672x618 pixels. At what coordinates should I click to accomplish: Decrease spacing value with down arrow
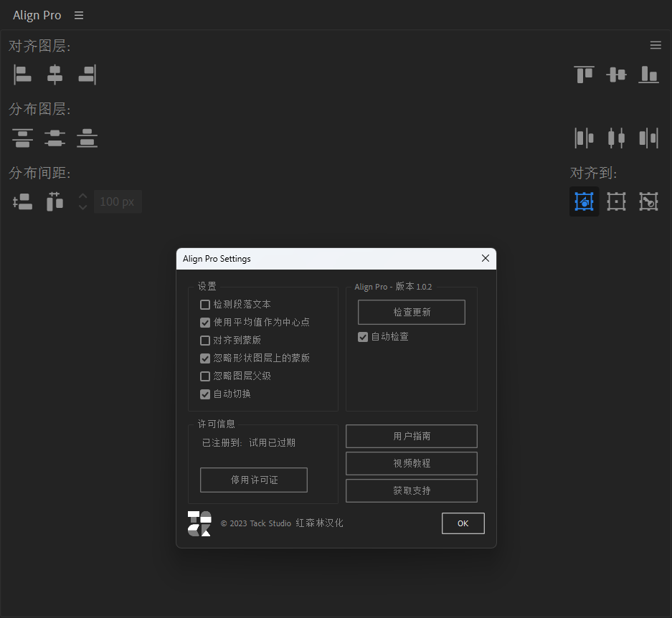[x=82, y=207]
